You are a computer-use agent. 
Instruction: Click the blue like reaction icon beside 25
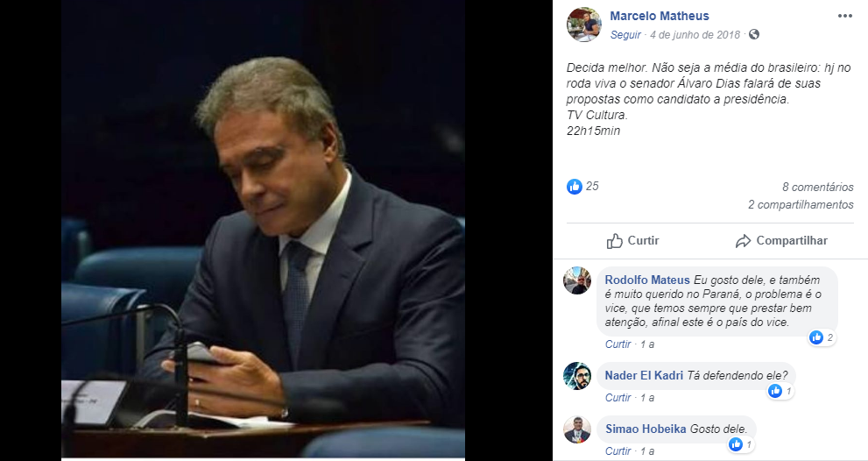[x=575, y=186]
